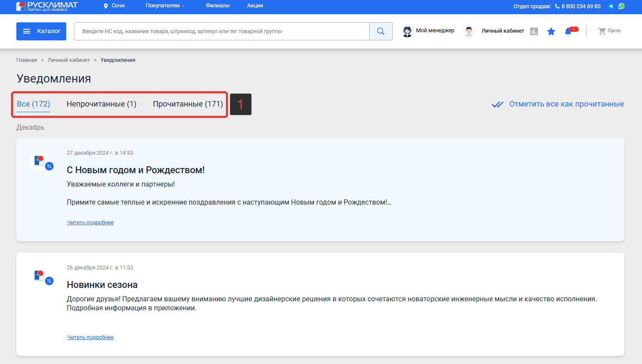This screenshot has width=642, height=364.
Task: Open the Каталог button
Action: (x=41, y=31)
